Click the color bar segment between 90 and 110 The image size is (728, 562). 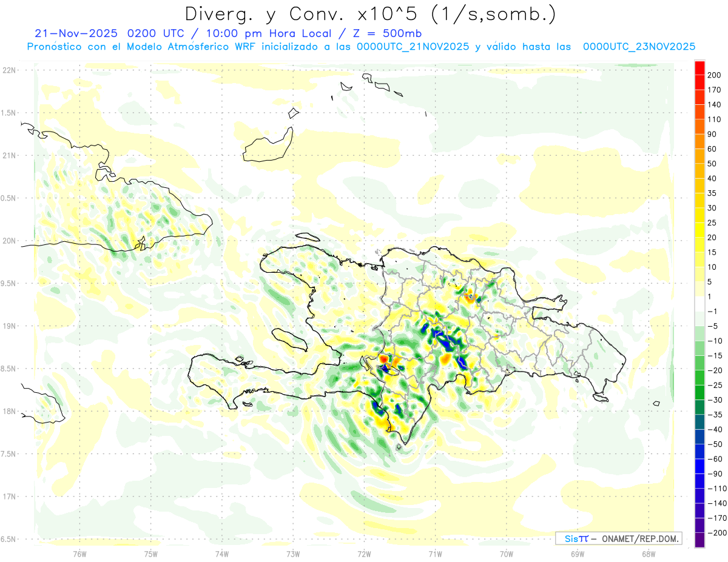699,127
